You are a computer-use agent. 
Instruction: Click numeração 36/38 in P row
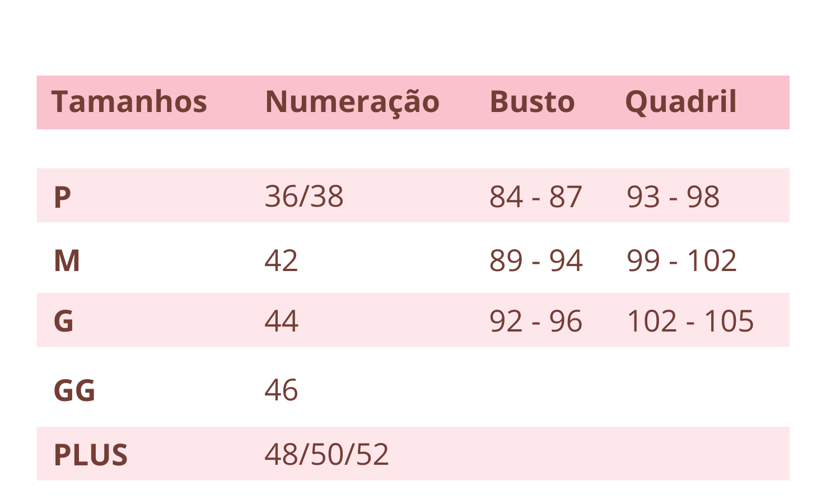click(304, 197)
